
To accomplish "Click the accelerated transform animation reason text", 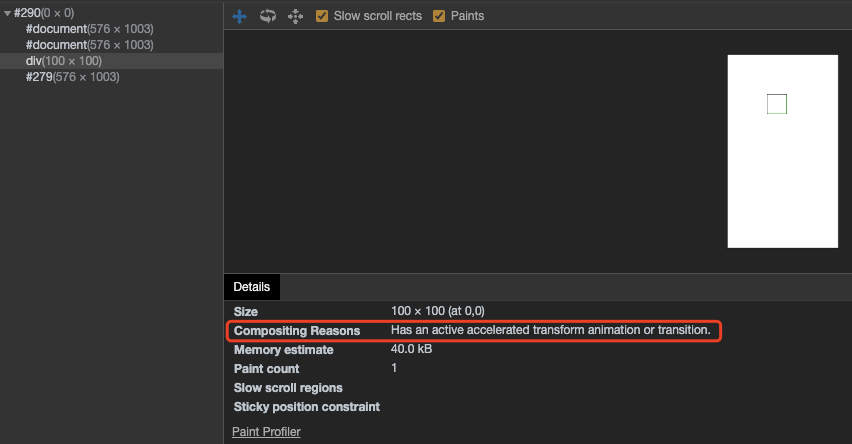I will point(550,330).
